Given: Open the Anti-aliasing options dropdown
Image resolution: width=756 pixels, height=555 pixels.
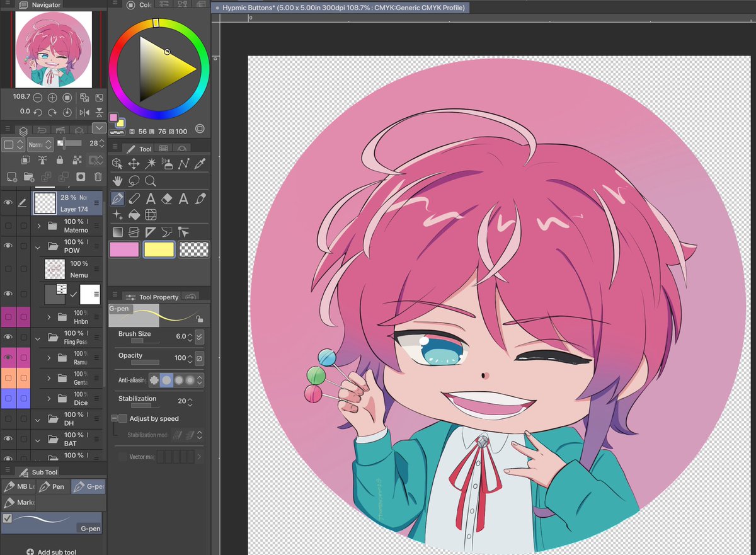Looking at the screenshot, I should 200,380.
